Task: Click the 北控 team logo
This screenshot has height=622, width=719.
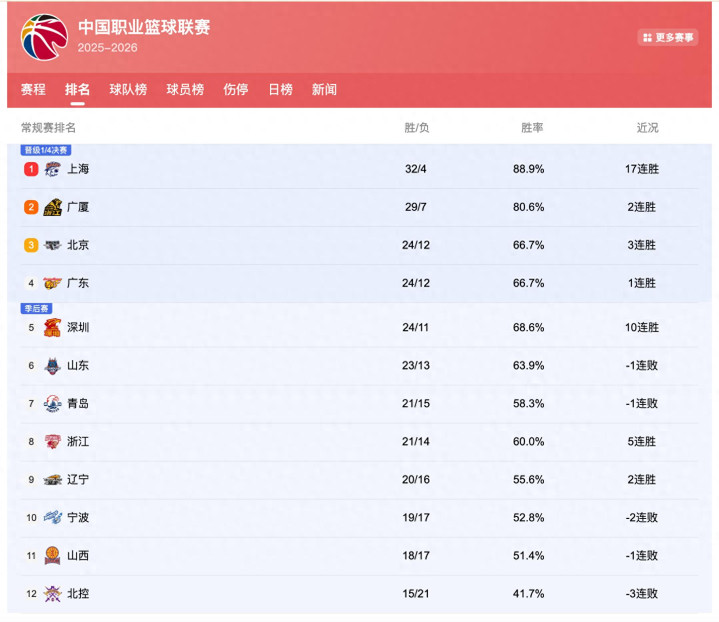Action: tap(52, 594)
